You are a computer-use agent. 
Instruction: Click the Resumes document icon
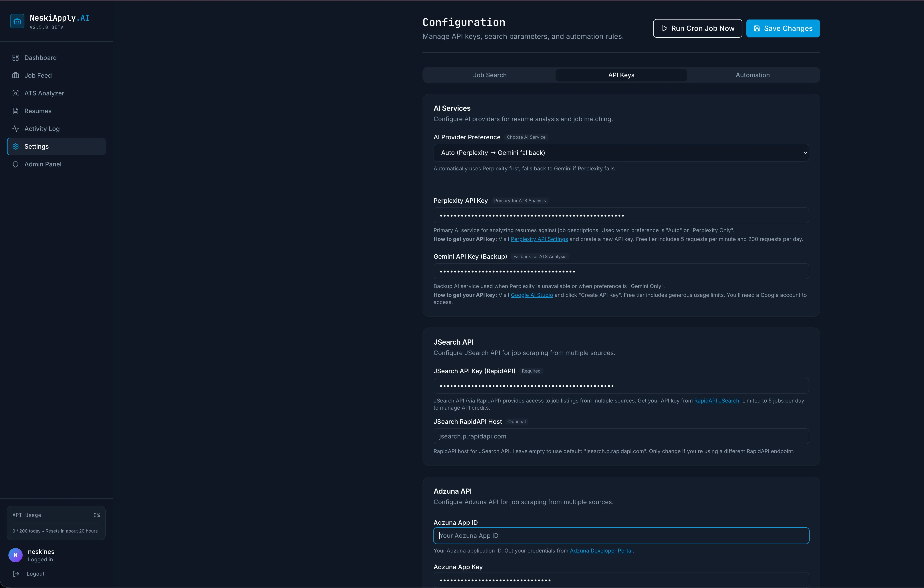coord(15,111)
